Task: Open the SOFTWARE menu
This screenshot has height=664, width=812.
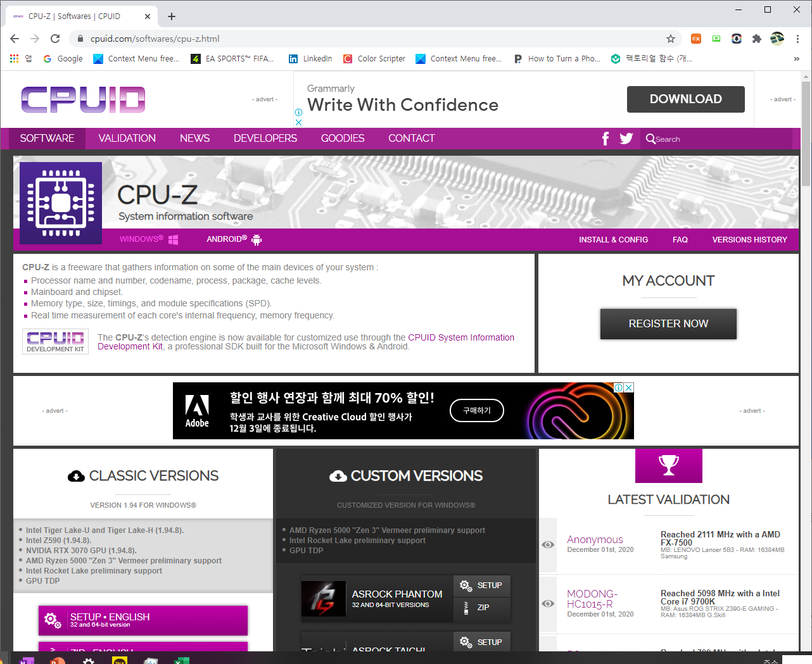Action: pos(48,139)
